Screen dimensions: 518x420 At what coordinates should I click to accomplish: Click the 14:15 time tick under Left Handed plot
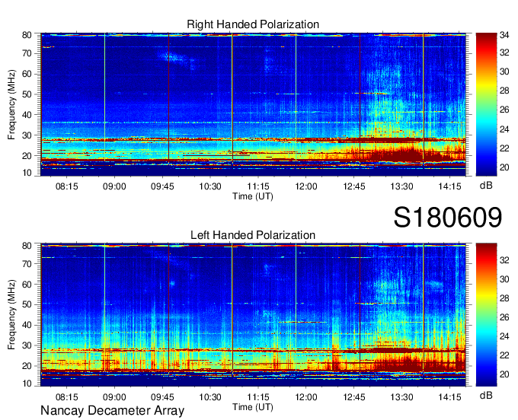[449, 397]
